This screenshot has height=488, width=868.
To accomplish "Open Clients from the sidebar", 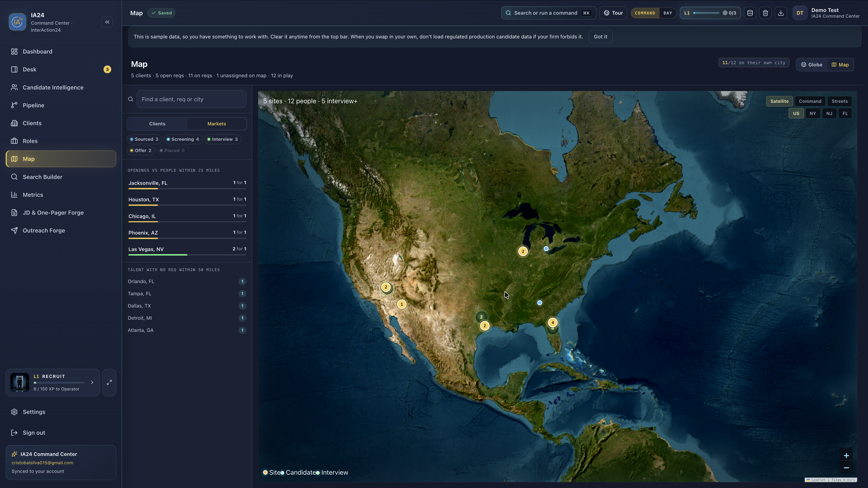I will click(x=61, y=123).
